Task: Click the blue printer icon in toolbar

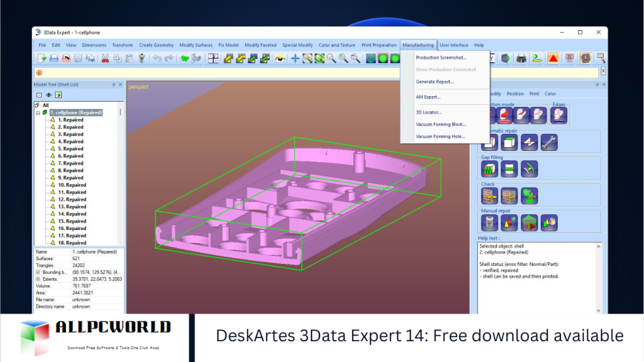Action: pyautogui.click(x=54, y=58)
